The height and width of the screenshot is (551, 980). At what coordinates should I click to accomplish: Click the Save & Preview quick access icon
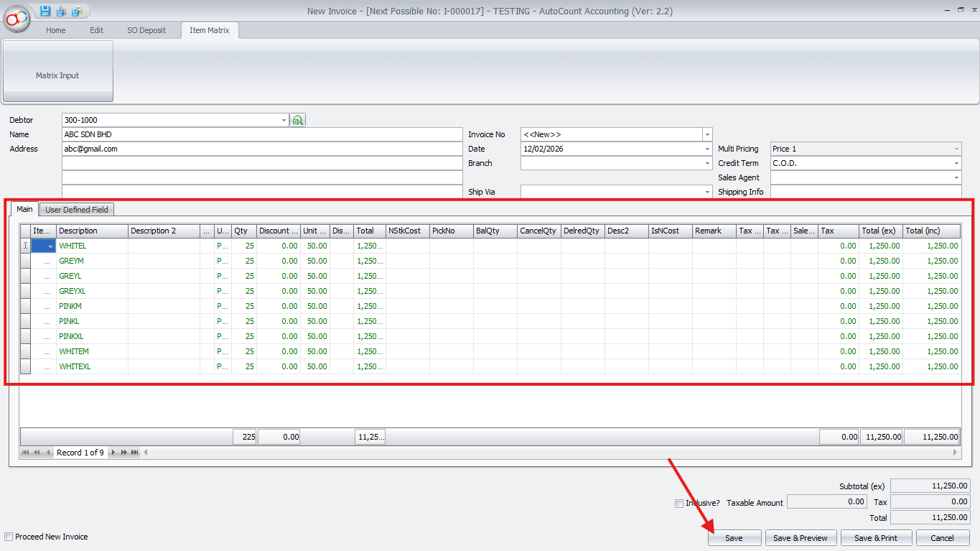point(61,11)
